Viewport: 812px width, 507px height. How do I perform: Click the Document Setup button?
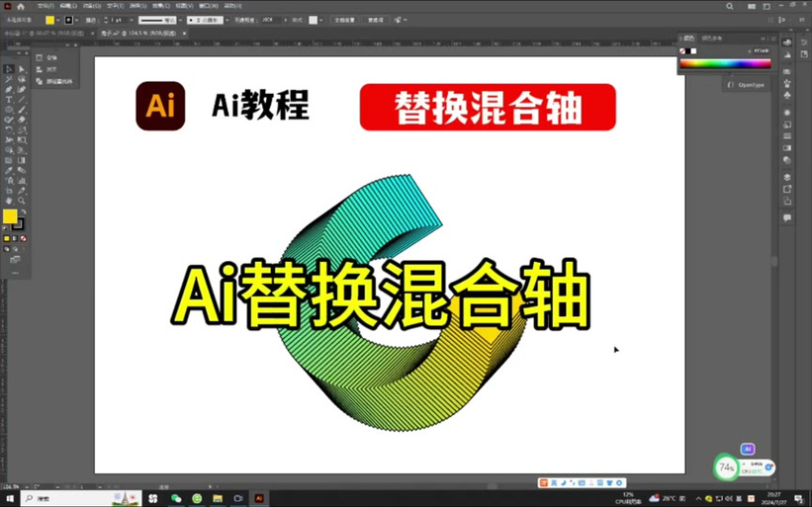[344, 20]
